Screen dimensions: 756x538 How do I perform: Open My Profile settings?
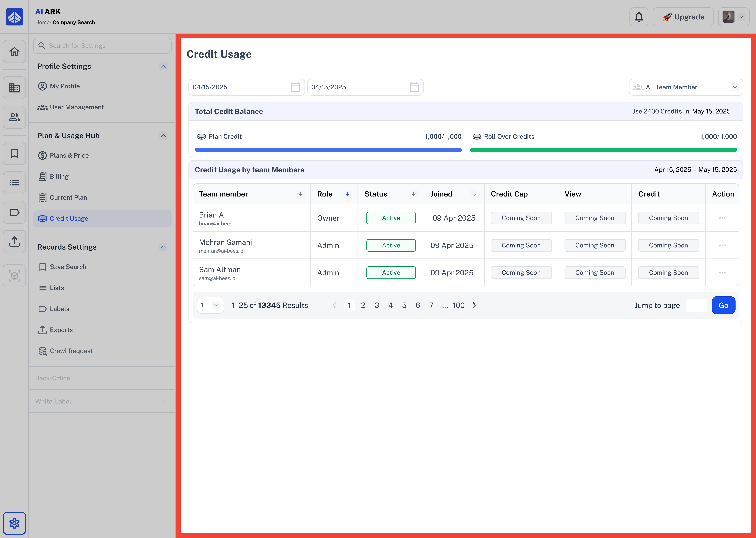pyautogui.click(x=102, y=86)
